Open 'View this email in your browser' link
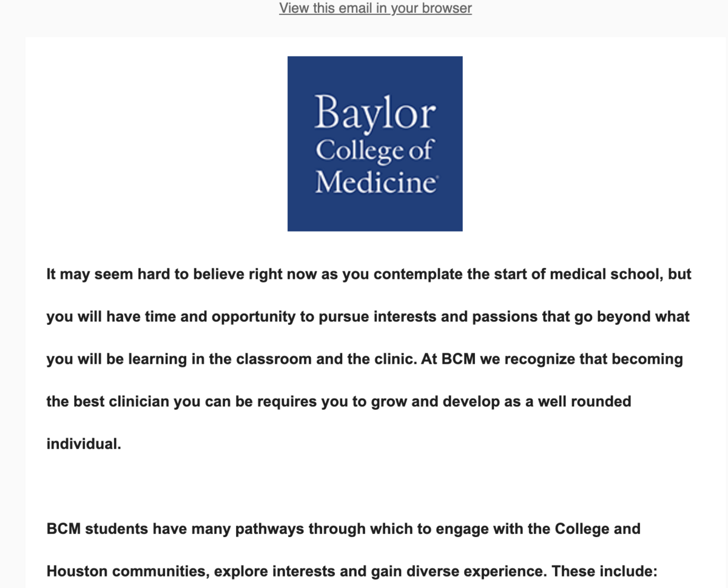The image size is (728, 588). [x=376, y=8]
